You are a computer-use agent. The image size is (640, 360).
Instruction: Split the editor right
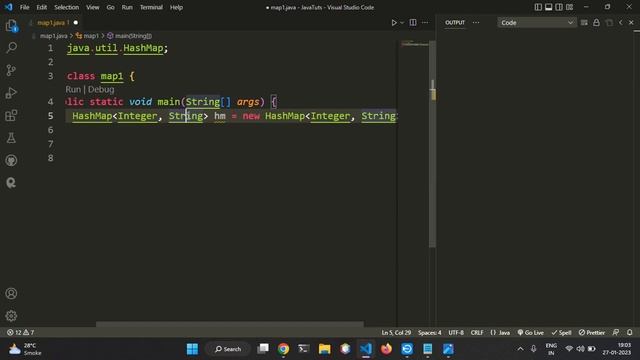[x=413, y=22]
